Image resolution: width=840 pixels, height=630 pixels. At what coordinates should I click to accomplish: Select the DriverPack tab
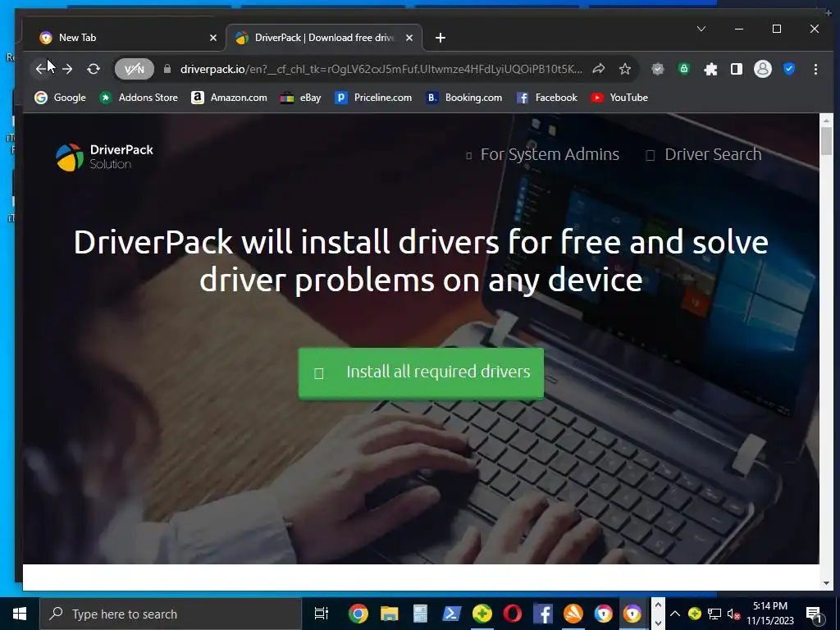[324, 38]
